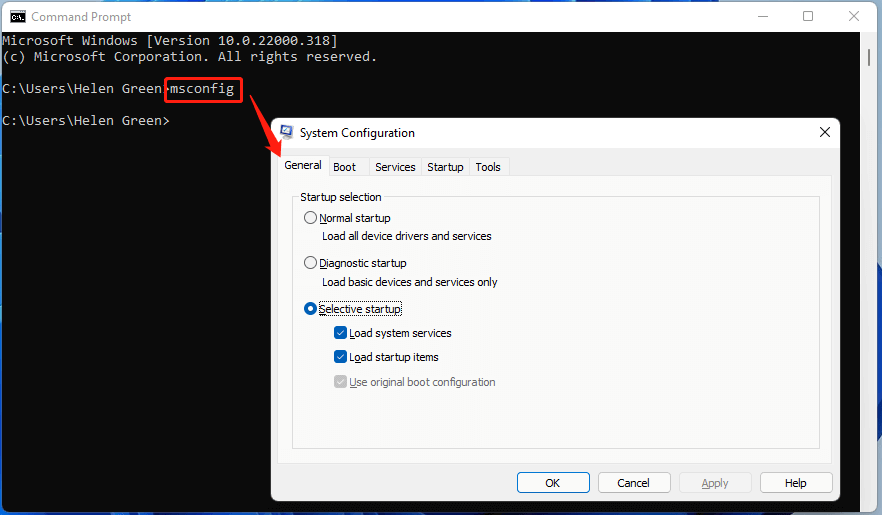Open the Services tab
This screenshot has height=515, width=882.
point(395,167)
